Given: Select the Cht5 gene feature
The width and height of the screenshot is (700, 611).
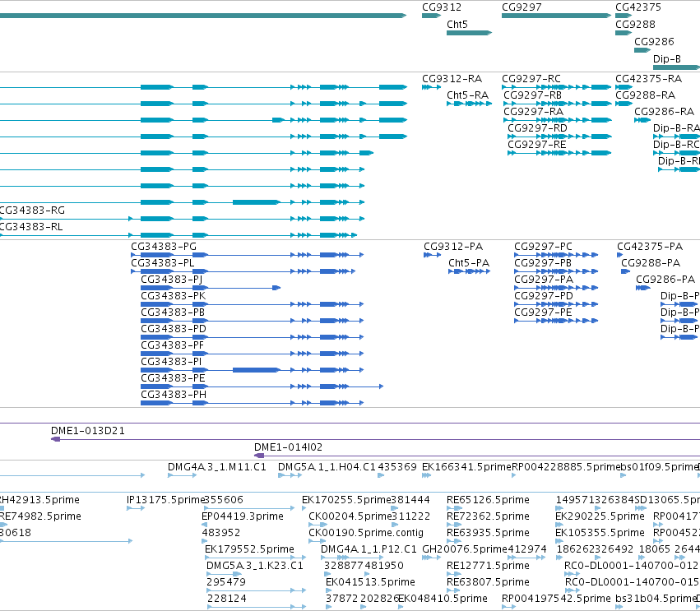Looking at the screenshot, I should click(x=469, y=33).
